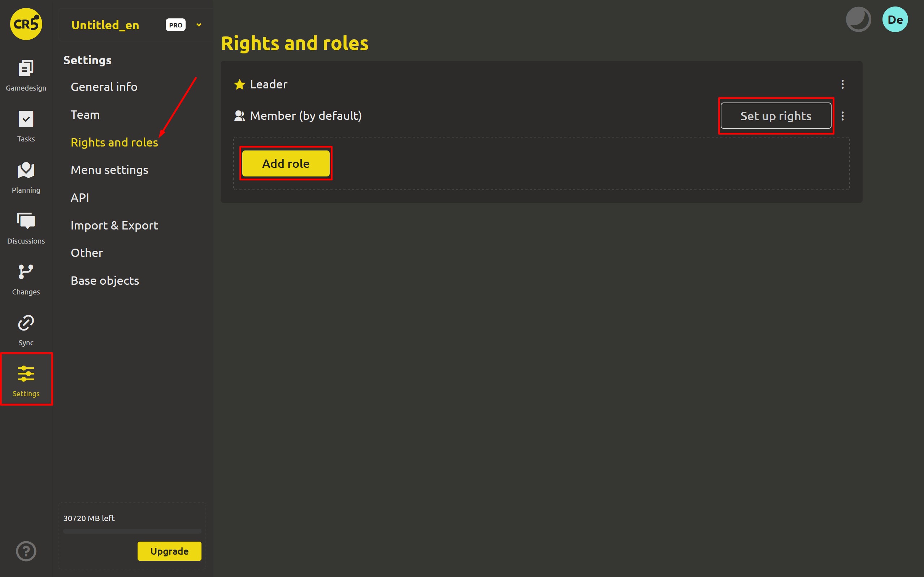Go to Team settings

[x=85, y=115]
